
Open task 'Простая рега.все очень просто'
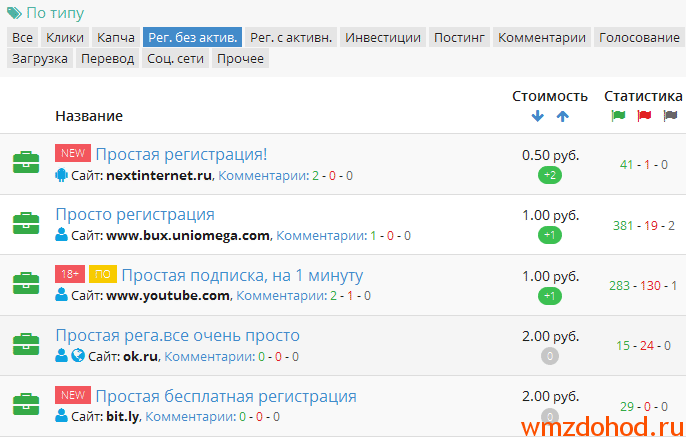point(178,335)
